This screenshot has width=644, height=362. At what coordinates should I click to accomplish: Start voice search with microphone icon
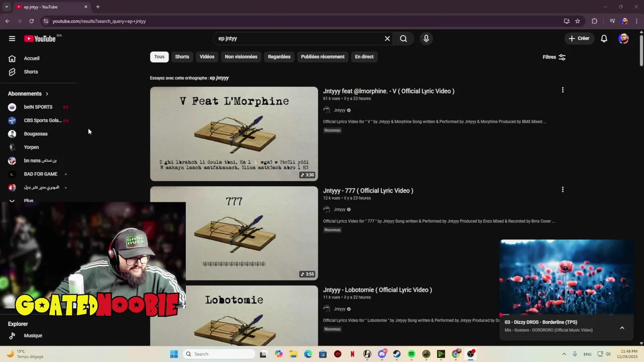pos(426,39)
